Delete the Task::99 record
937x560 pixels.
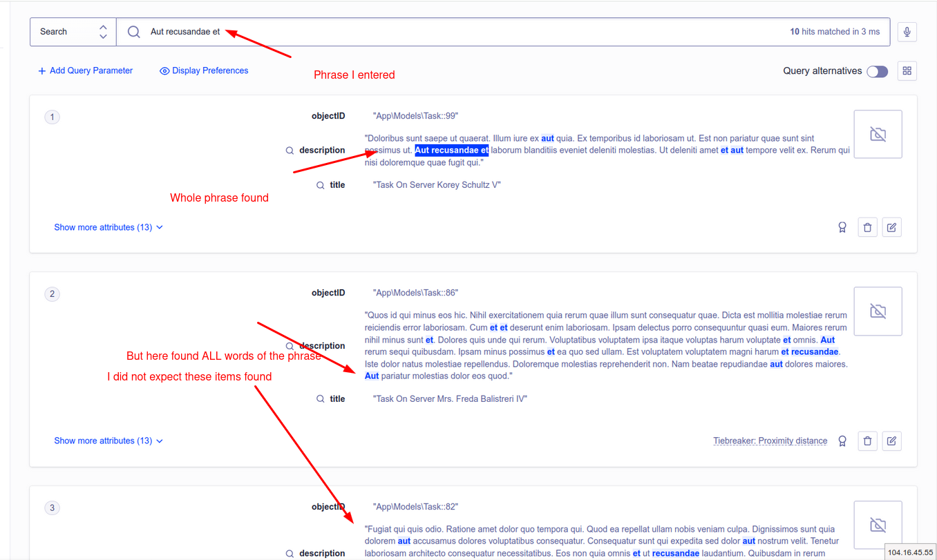(867, 227)
